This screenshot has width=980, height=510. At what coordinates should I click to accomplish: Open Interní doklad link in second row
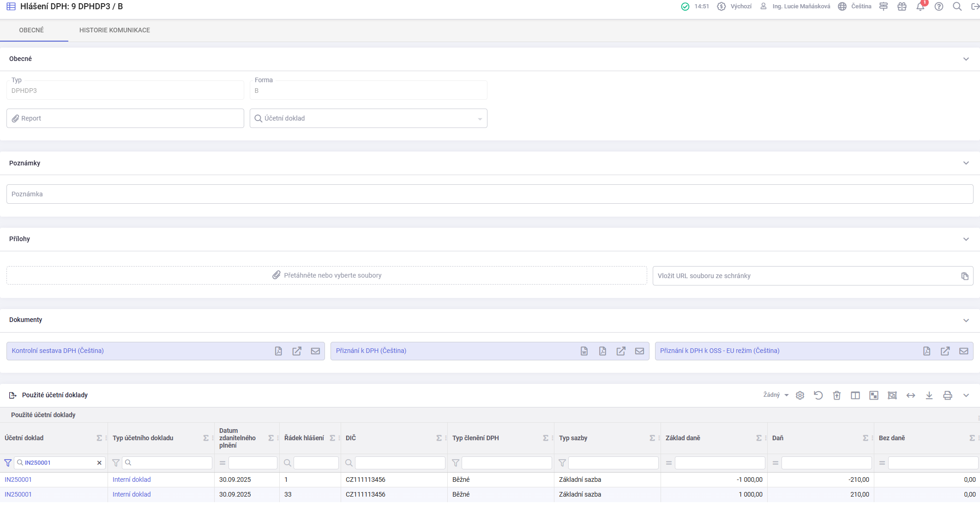[132, 494]
